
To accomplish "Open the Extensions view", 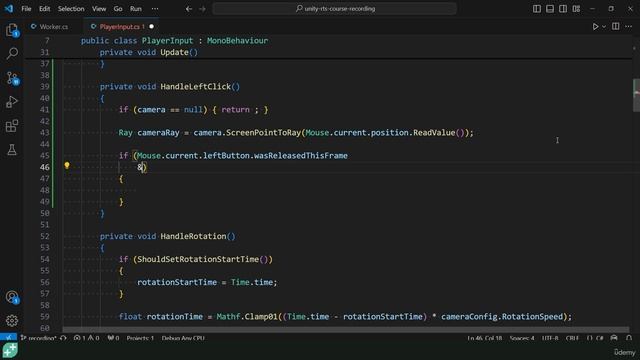I will tap(12, 126).
